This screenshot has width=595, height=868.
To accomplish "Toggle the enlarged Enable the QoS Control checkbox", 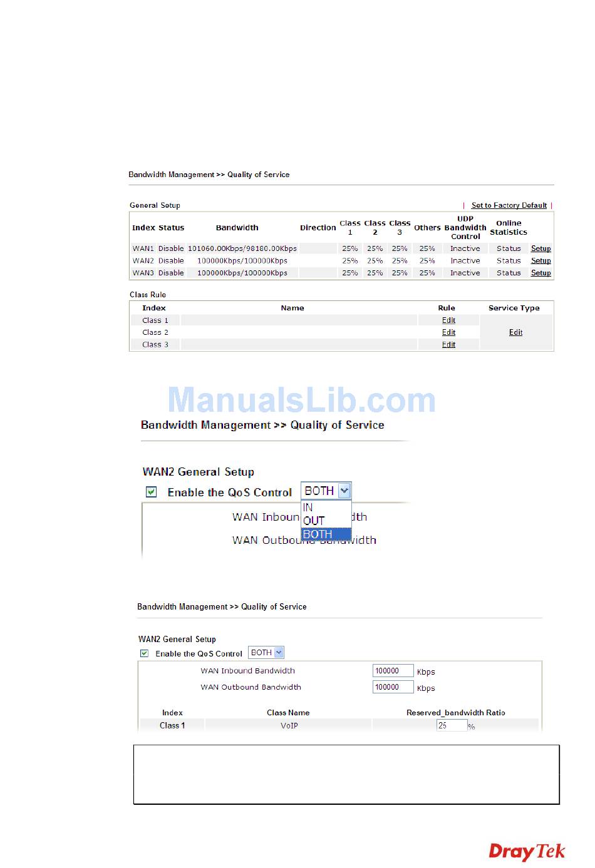I will pos(152,492).
